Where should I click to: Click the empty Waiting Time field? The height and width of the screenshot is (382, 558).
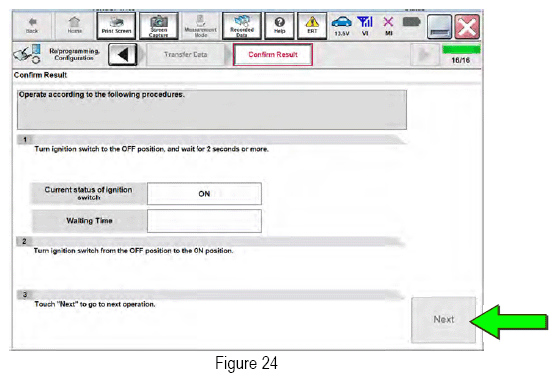click(x=204, y=221)
